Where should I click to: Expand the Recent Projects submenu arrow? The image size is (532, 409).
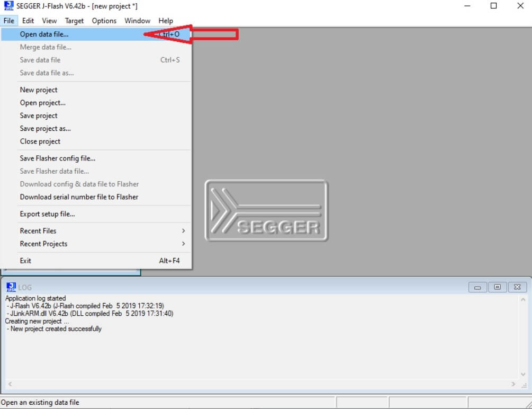pyautogui.click(x=183, y=244)
